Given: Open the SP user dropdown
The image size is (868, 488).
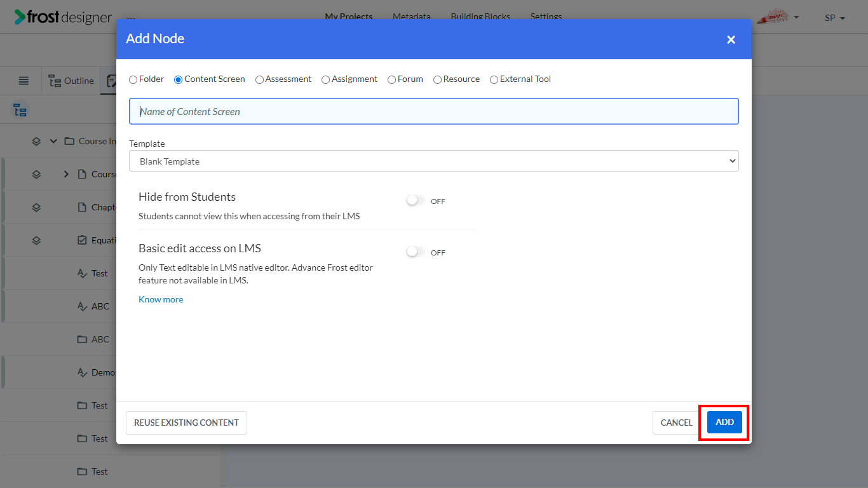Looking at the screenshot, I should pos(835,18).
